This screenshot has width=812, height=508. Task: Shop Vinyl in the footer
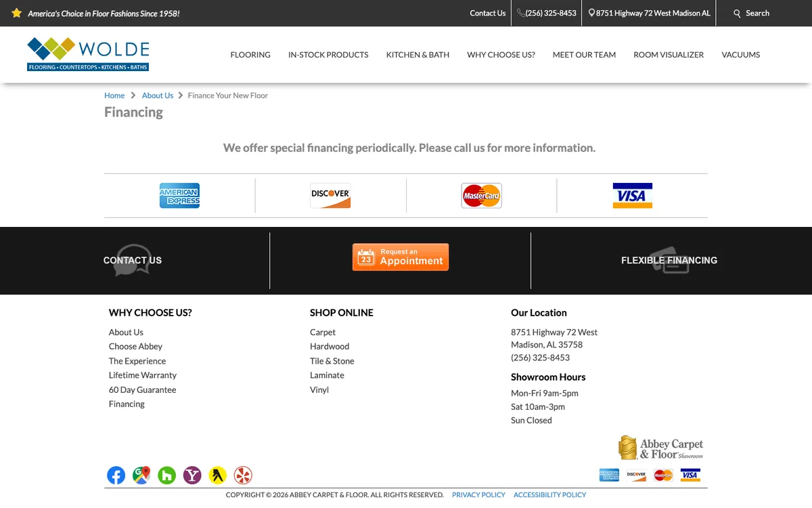point(319,389)
